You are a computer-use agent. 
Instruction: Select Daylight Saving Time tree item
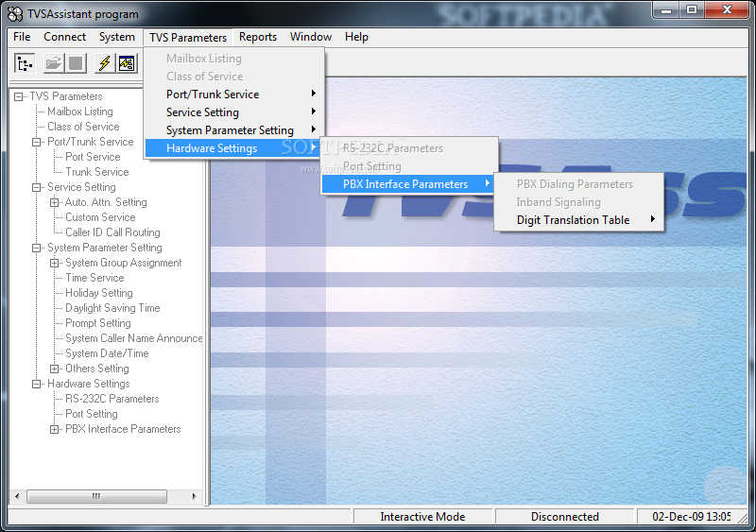(112, 308)
